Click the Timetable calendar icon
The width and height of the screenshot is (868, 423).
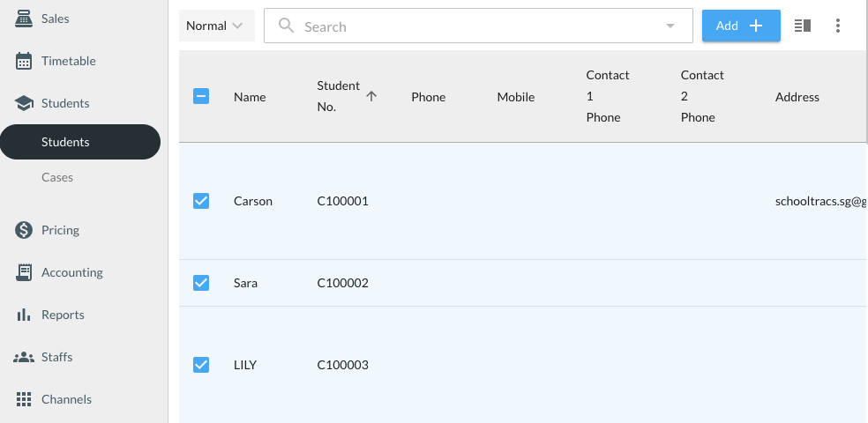tap(25, 61)
